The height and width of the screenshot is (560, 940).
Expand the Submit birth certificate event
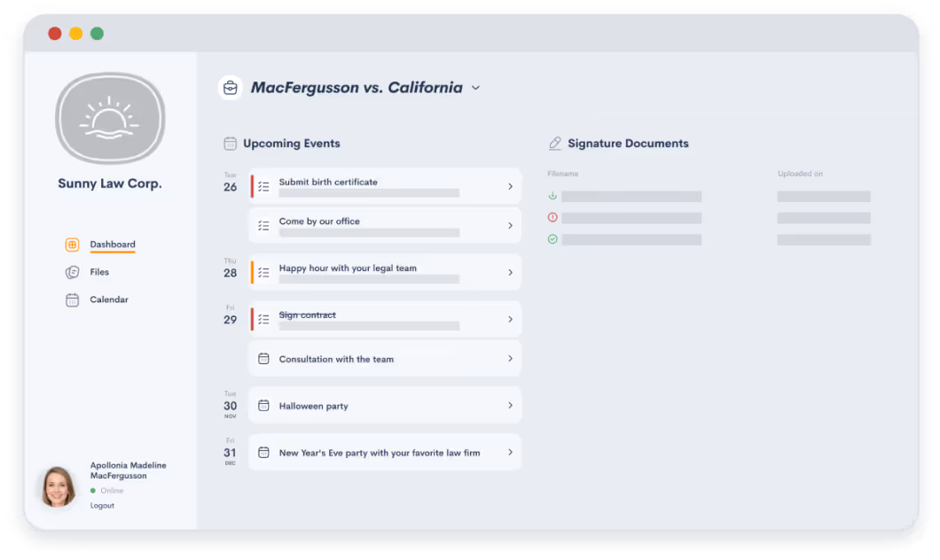tap(510, 186)
